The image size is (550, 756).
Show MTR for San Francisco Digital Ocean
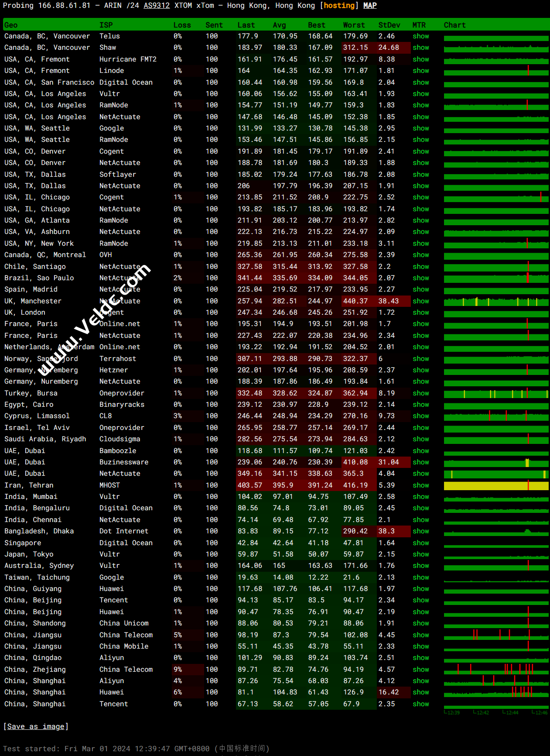click(421, 82)
